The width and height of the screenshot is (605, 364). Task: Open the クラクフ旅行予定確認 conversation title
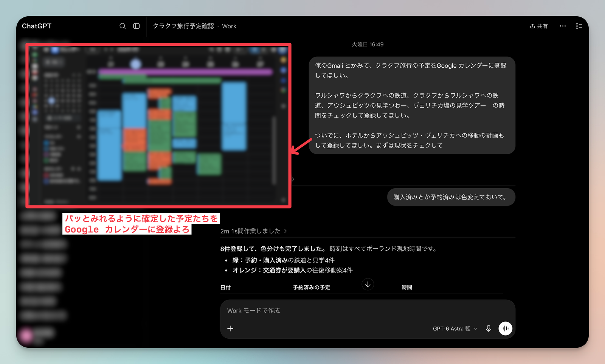[x=183, y=26]
